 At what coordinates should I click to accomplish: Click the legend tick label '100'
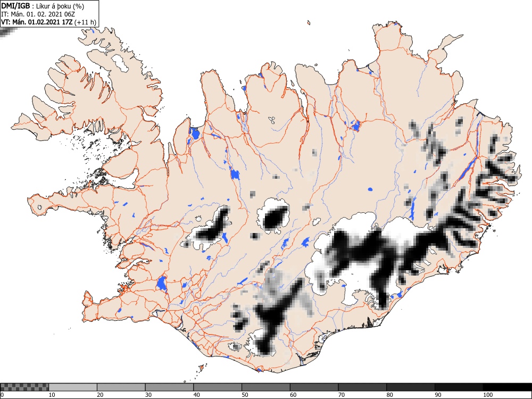[487, 395]
